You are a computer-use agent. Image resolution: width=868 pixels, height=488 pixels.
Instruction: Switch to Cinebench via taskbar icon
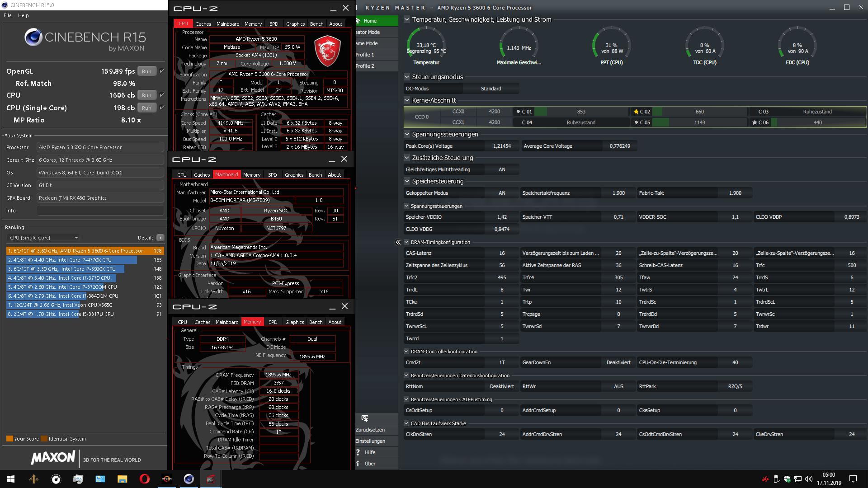click(189, 479)
